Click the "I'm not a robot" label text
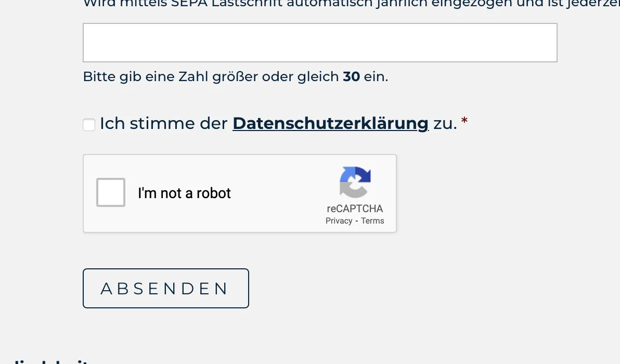Viewport: 620px width, 364px height. (x=184, y=193)
